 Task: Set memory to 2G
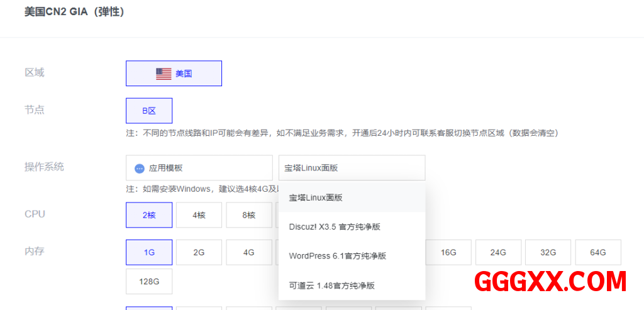(x=199, y=252)
